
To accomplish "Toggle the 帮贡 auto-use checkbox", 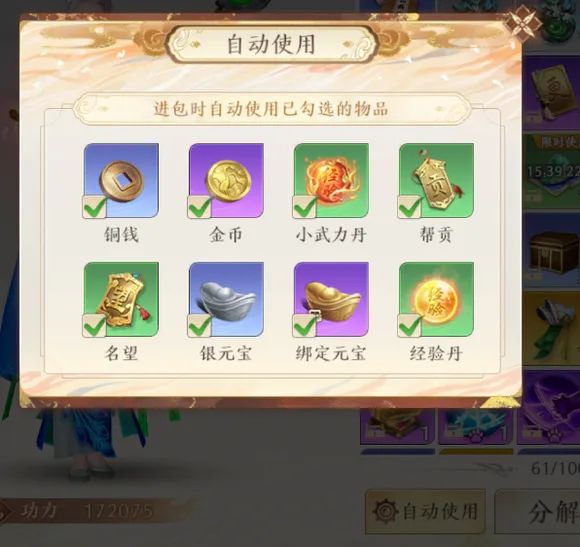I will (410, 207).
